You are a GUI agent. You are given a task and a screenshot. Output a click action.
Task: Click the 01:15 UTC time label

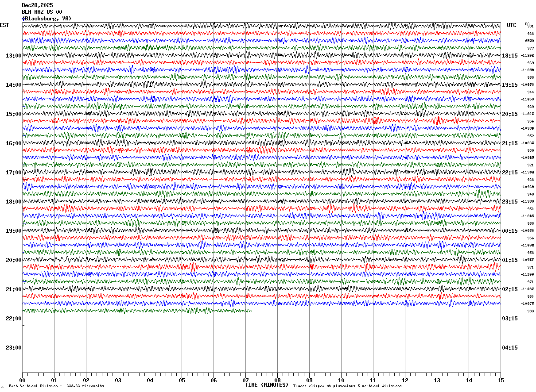pyautogui.click(x=510, y=260)
